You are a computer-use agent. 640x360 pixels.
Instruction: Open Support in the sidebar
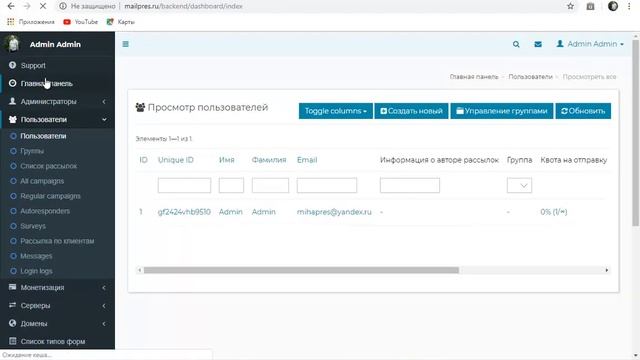pyautogui.click(x=33, y=65)
